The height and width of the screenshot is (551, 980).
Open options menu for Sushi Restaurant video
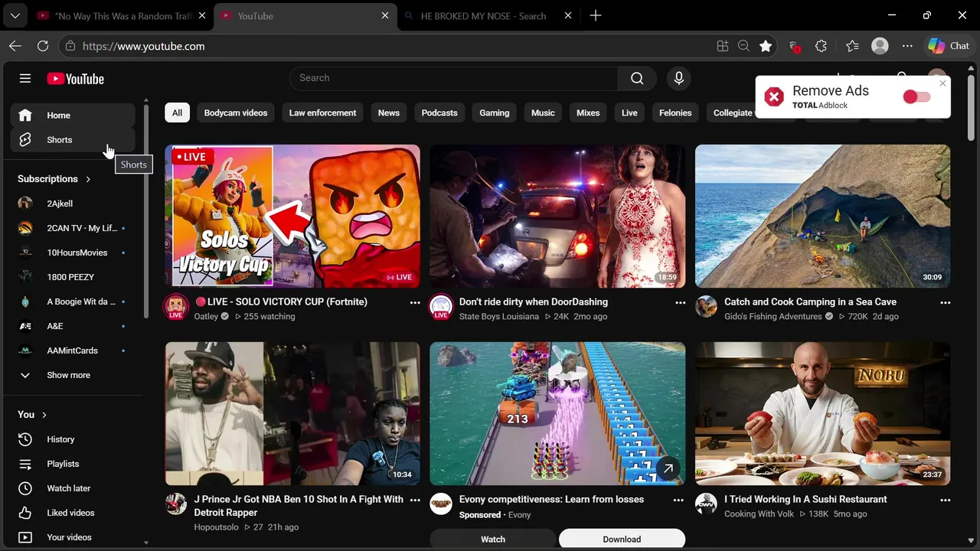[945, 500]
